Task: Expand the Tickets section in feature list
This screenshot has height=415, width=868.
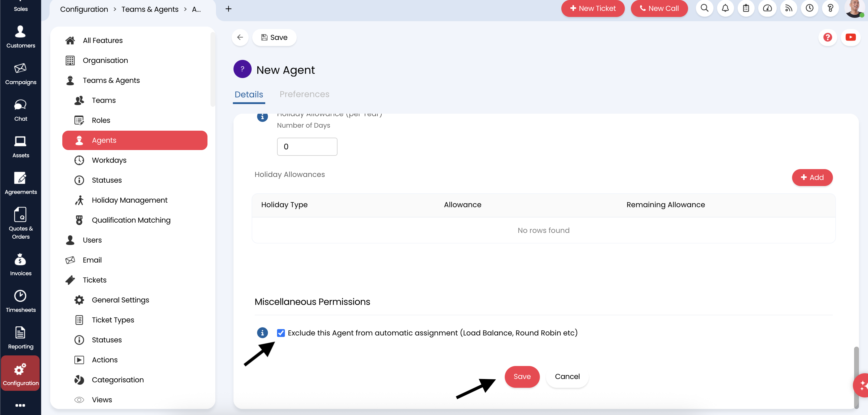Action: pos(95,280)
